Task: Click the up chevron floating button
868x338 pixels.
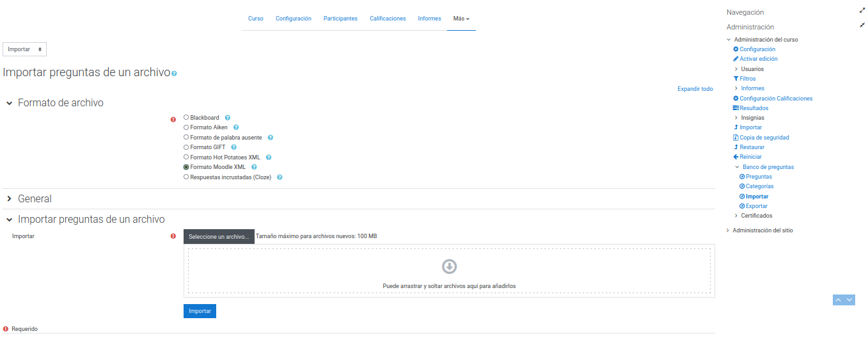Action: click(x=839, y=300)
